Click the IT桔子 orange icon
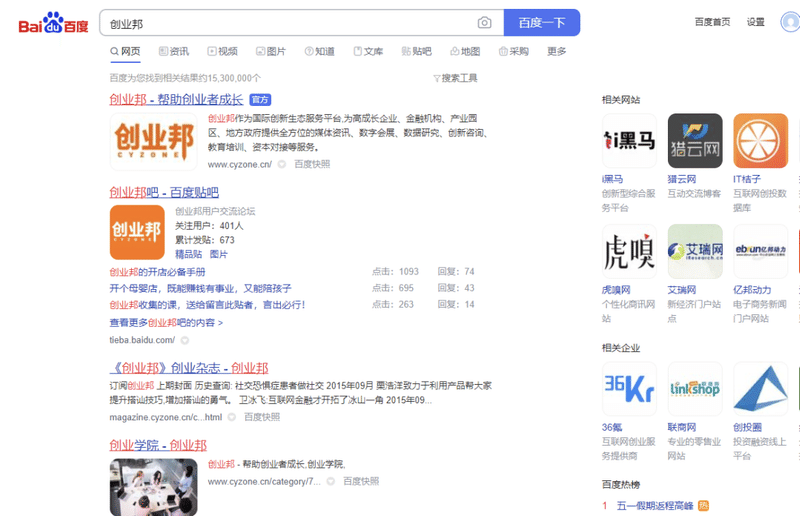The width and height of the screenshot is (800, 516). pyautogui.click(x=761, y=141)
